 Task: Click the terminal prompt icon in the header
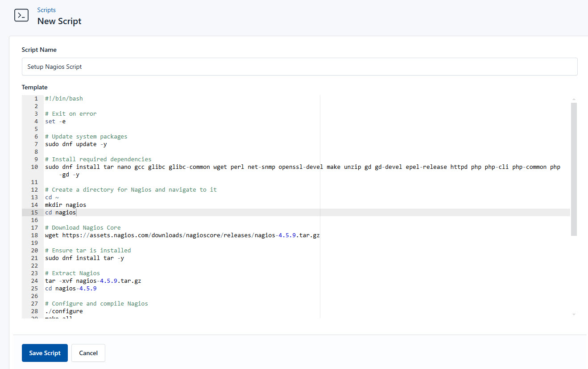point(21,15)
